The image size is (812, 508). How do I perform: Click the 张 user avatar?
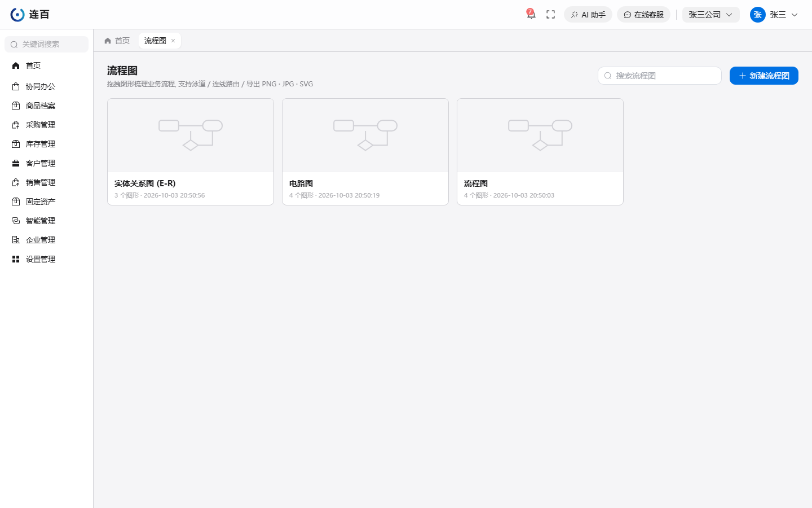[x=758, y=15]
